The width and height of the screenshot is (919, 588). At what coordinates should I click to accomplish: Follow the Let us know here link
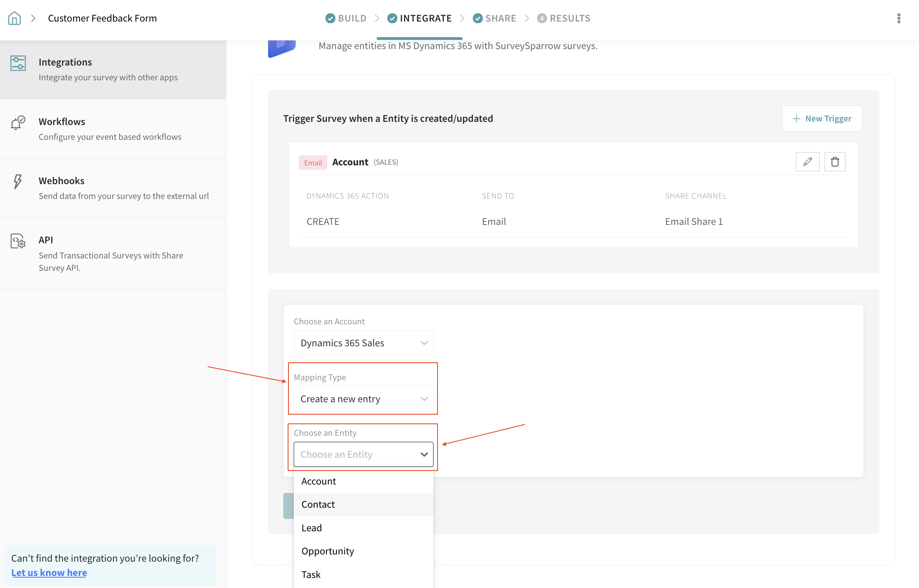coord(49,573)
